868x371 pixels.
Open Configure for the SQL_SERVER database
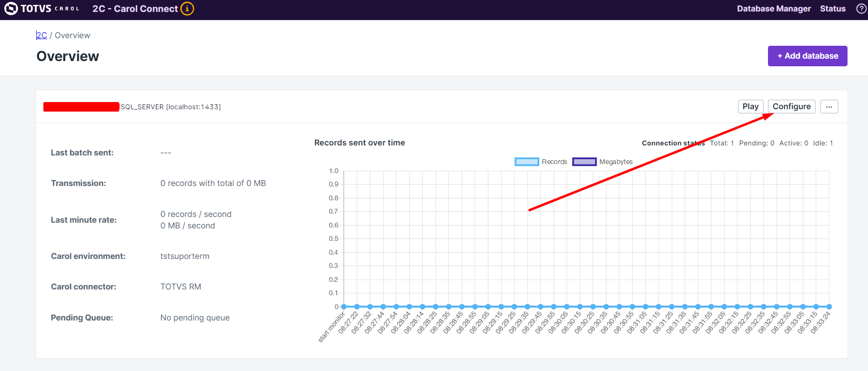tap(791, 106)
